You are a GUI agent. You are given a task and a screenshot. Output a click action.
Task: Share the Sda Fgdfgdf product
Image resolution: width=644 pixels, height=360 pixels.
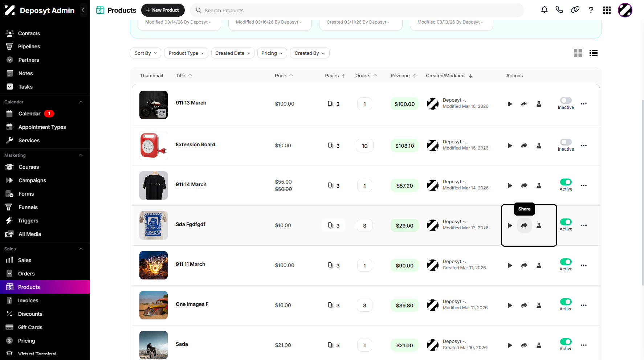pos(524,225)
